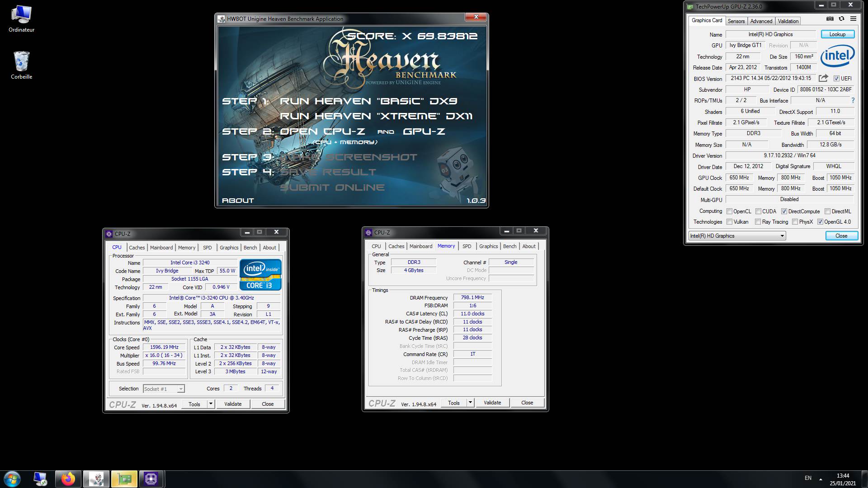Click the GPU-Z Close button
Viewport: 868px width, 488px height.
pos(841,236)
